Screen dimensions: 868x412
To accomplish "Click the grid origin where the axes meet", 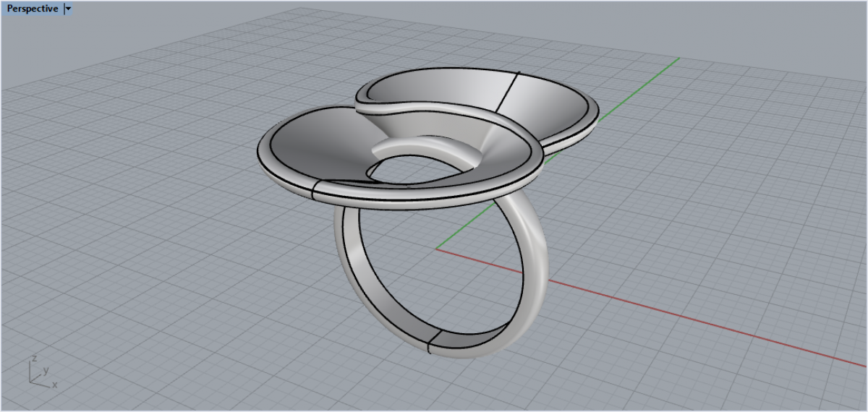I will click(x=436, y=249).
